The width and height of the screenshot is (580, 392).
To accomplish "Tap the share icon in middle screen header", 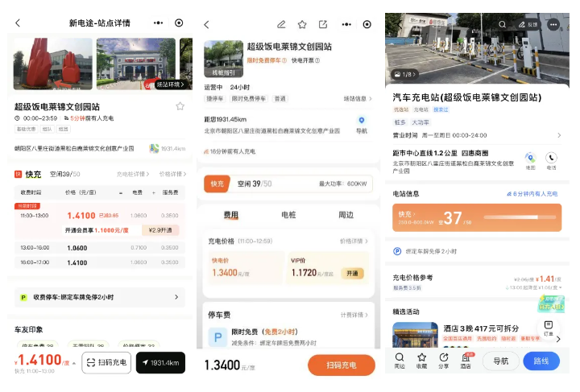I will [323, 25].
